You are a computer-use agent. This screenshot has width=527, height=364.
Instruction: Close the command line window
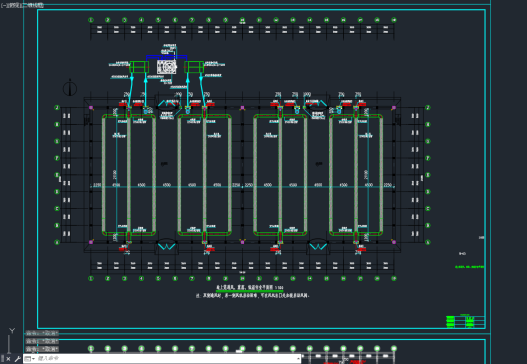tap(8, 359)
